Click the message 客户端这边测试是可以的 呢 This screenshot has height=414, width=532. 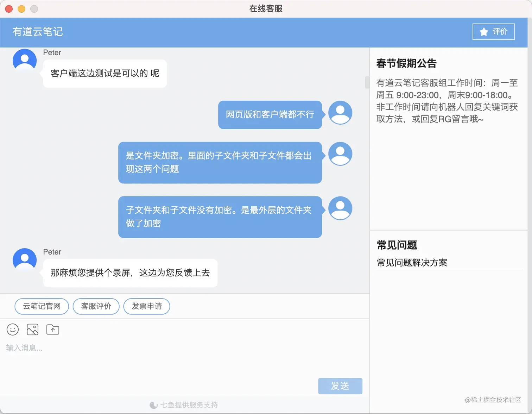(x=105, y=74)
